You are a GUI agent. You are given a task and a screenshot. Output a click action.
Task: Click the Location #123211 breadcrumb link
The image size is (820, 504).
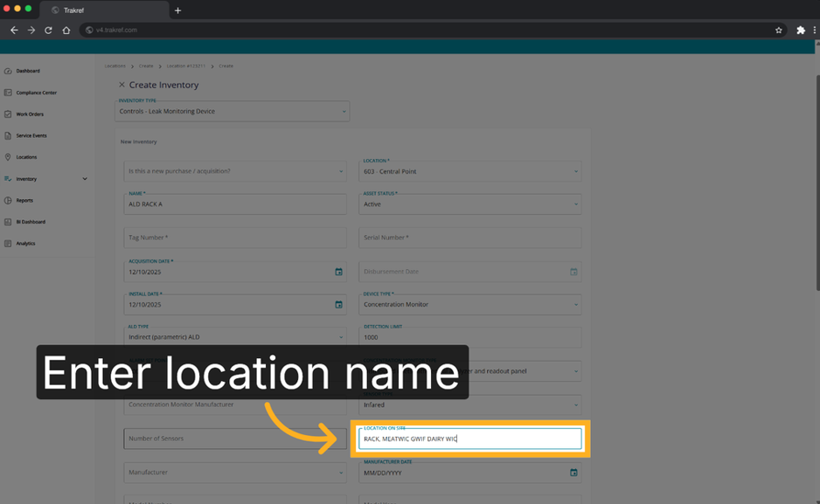[185, 66]
